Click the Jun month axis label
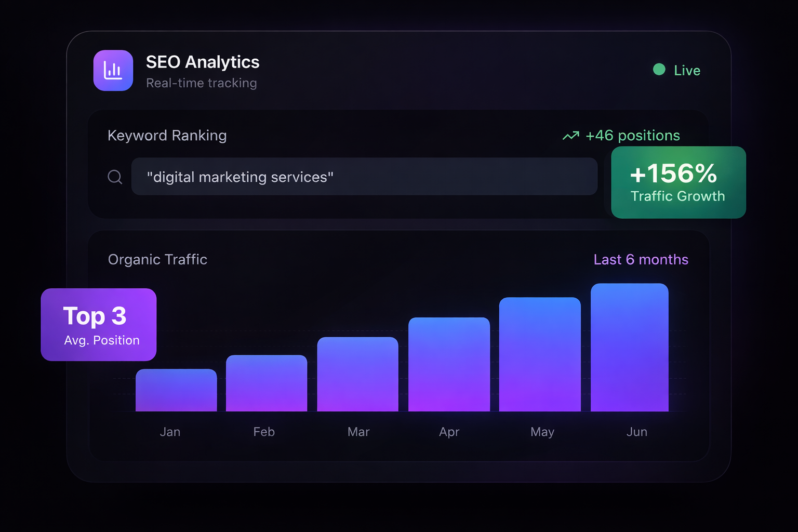 pyautogui.click(x=636, y=432)
